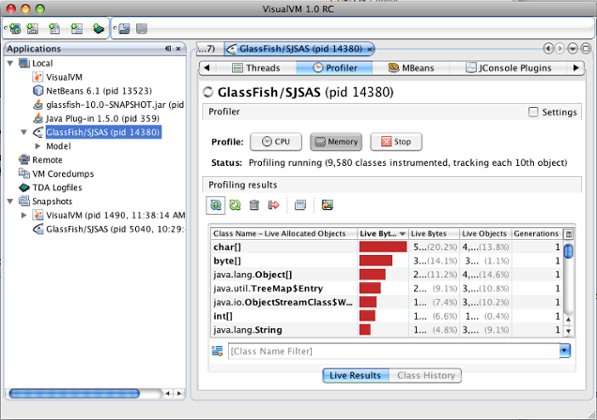The height and width of the screenshot is (420, 597).
Task: Click the green fifth main toolbar icon
Action: (99, 29)
